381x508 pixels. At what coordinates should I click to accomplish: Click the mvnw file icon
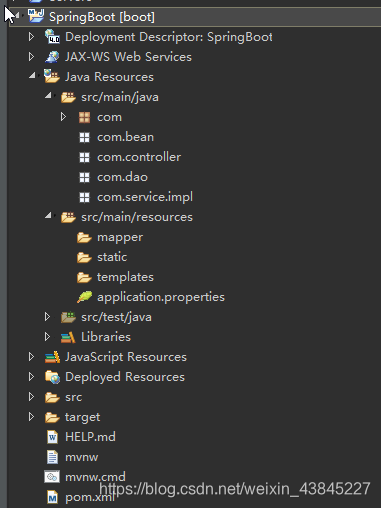click(x=52, y=457)
